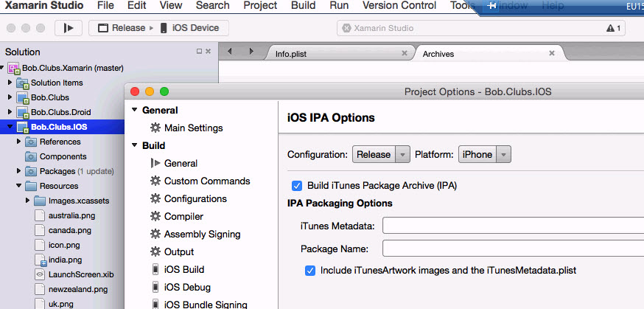The width and height of the screenshot is (644, 309).
Task: Click the Images.xcassets folder icon
Action: point(40,201)
